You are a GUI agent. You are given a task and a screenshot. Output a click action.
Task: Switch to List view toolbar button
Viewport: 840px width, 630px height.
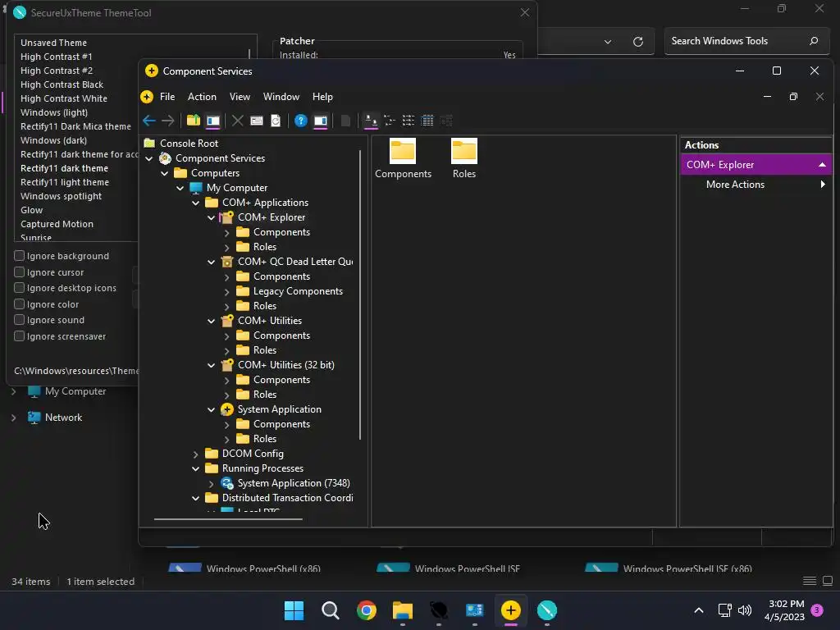pos(409,121)
